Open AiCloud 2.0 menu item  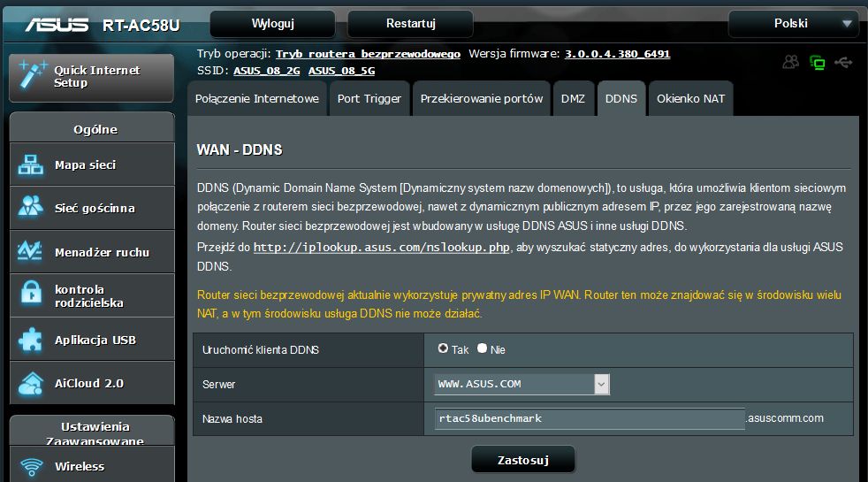coord(92,383)
